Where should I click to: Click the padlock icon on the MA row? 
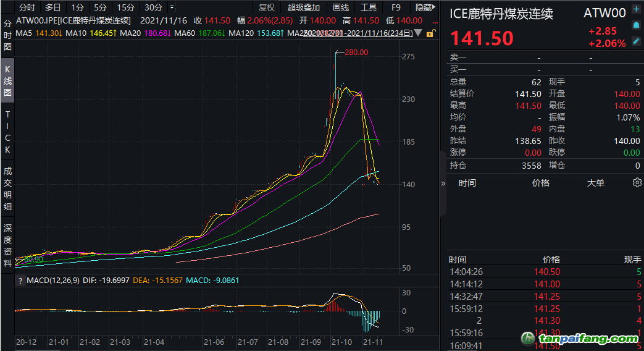pyautogui.click(x=430, y=33)
